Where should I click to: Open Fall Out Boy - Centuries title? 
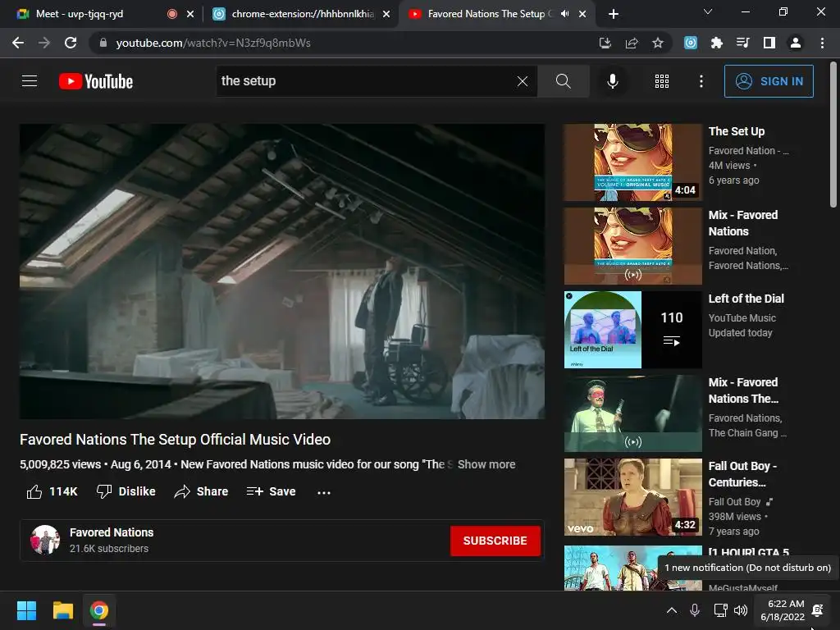(x=742, y=474)
